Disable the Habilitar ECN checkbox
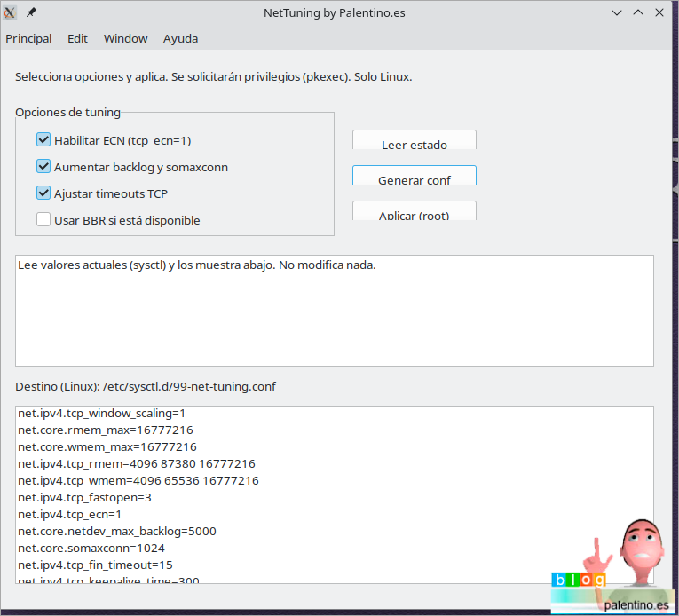 coord(43,140)
